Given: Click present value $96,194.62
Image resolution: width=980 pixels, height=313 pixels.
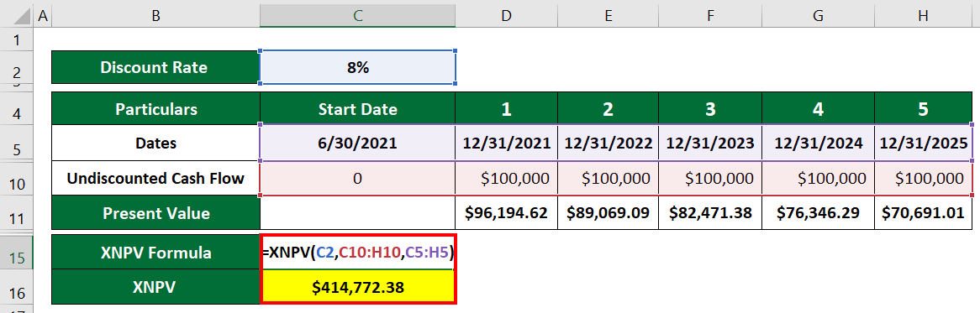Looking at the screenshot, I should click(507, 213).
